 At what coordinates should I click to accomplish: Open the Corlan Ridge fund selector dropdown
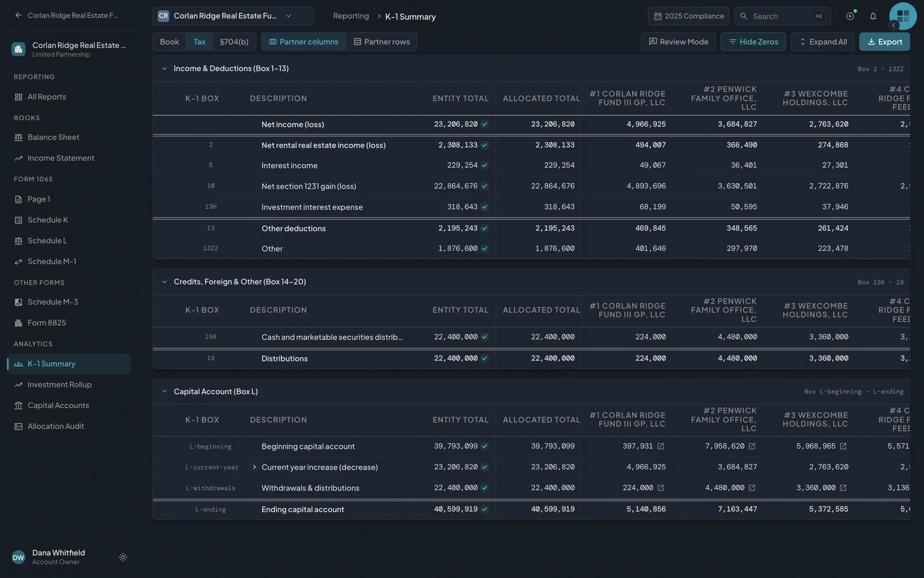pyautogui.click(x=233, y=16)
